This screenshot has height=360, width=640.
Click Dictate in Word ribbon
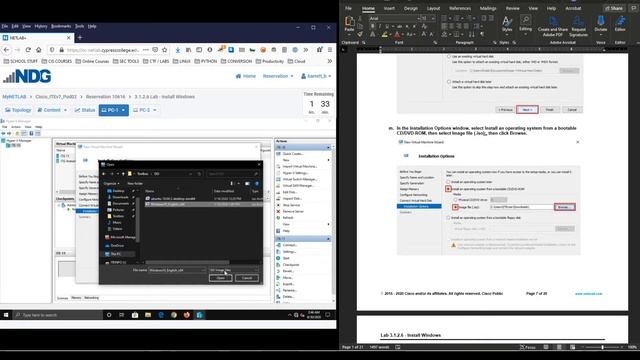600,24
